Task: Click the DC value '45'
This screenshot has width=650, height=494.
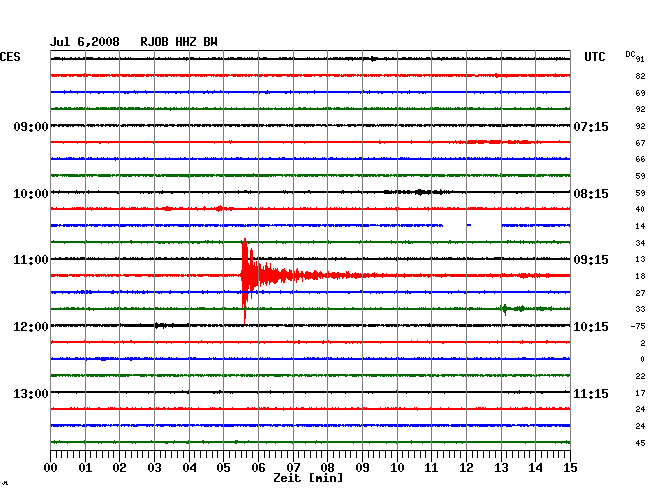Action: (640, 443)
